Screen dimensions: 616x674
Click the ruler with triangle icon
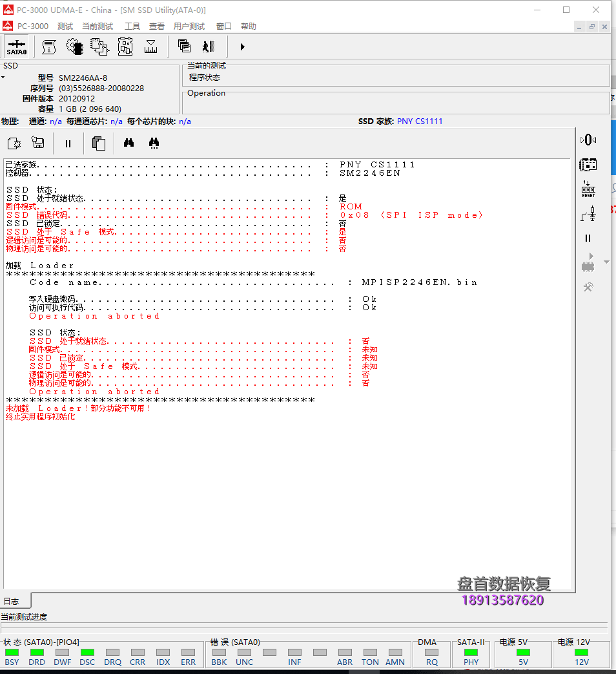(151, 47)
